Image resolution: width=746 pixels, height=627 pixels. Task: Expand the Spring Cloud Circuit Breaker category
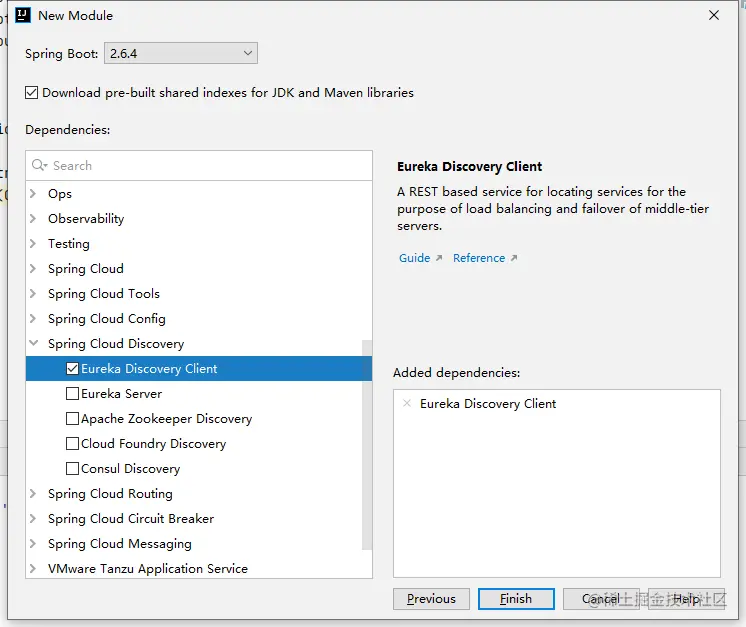click(33, 519)
